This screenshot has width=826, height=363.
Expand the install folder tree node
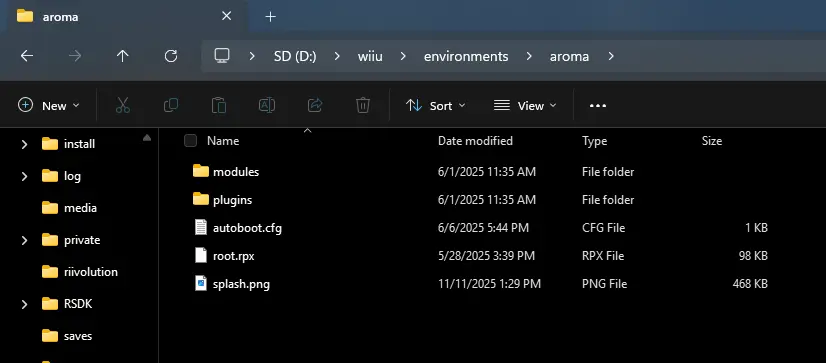coord(24,144)
